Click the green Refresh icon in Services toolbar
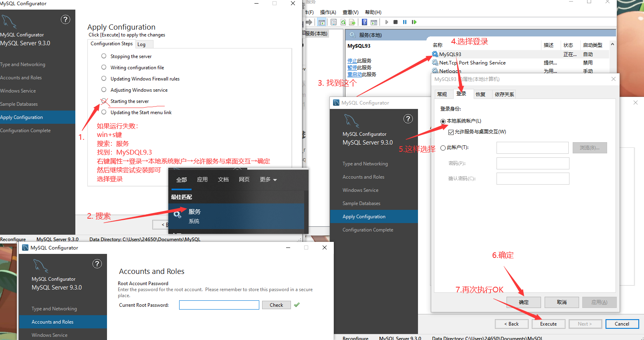The height and width of the screenshot is (340, 644). click(343, 22)
